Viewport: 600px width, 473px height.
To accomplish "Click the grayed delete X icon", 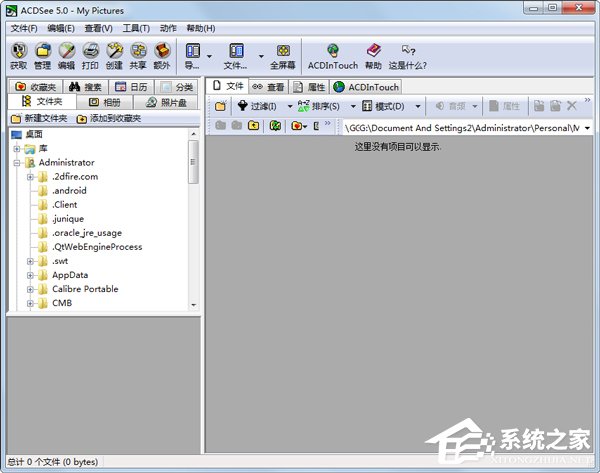I will click(572, 106).
